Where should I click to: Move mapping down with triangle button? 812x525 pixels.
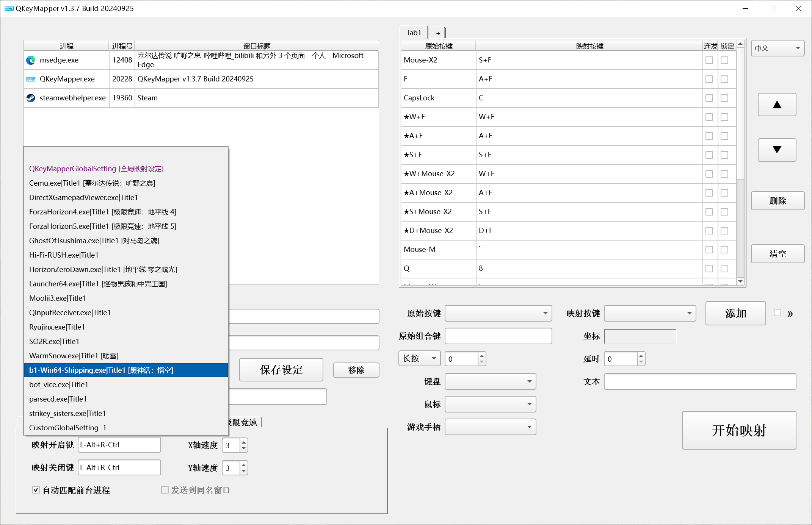click(777, 150)
